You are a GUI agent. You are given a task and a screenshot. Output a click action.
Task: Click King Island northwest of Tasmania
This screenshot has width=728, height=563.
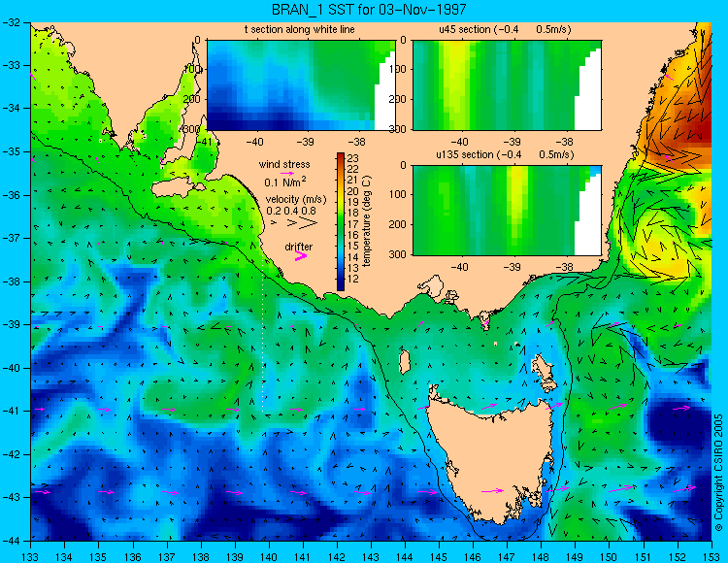405,362
